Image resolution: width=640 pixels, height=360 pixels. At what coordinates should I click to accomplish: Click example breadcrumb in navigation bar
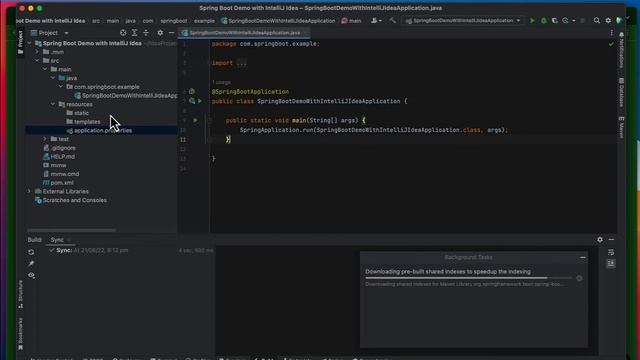pyautogui.click(x=204, y=21)
